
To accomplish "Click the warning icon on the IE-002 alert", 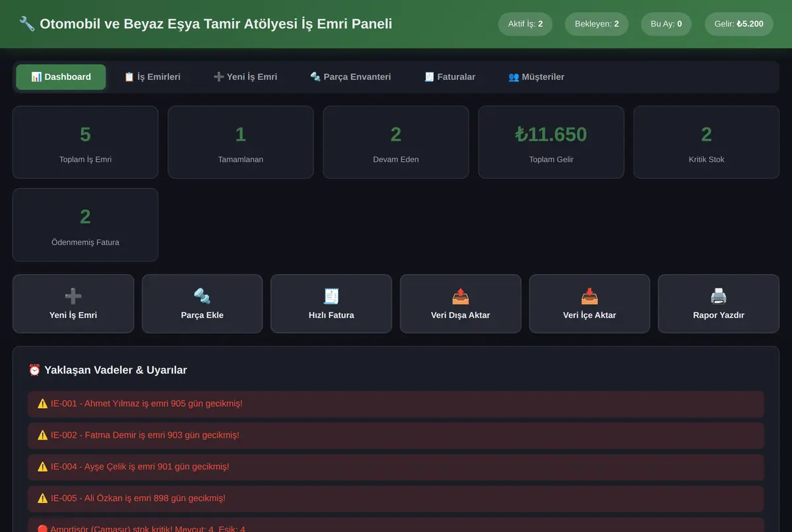I will click(x=43, y=435).
